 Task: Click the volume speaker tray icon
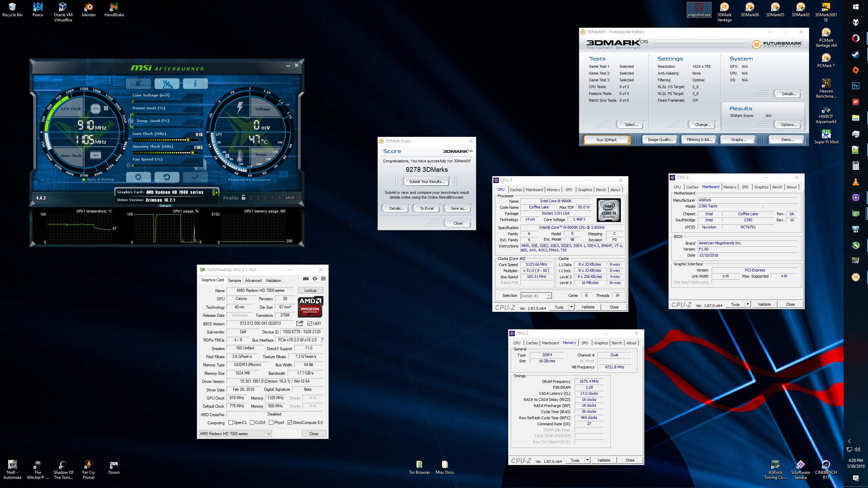coord(857,449)
